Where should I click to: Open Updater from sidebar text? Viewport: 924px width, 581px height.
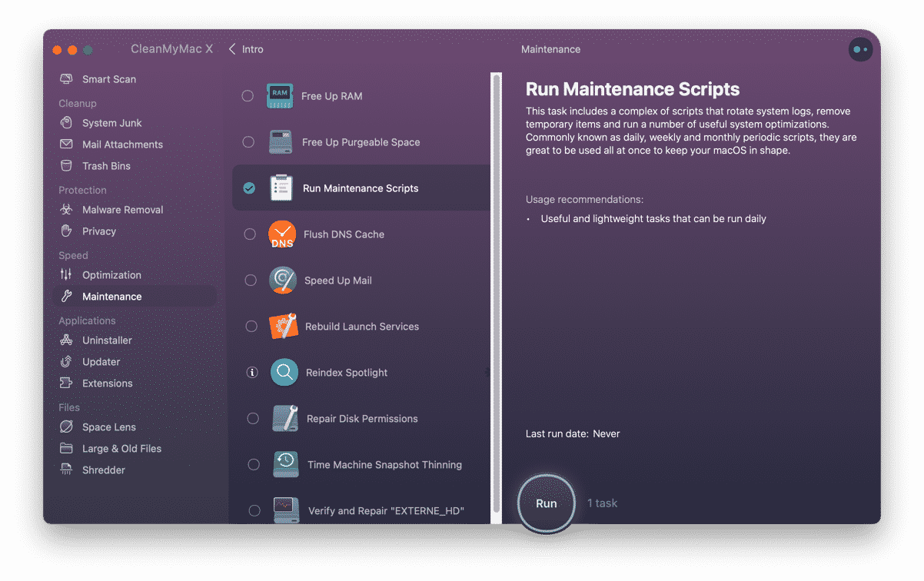click(x=101, y=362)
